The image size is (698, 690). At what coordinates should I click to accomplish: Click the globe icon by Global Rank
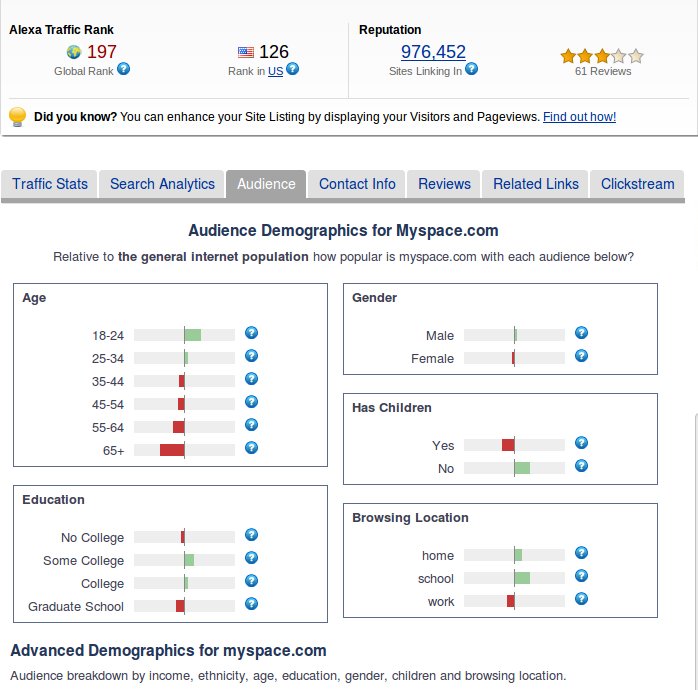[x=74, y=52]
